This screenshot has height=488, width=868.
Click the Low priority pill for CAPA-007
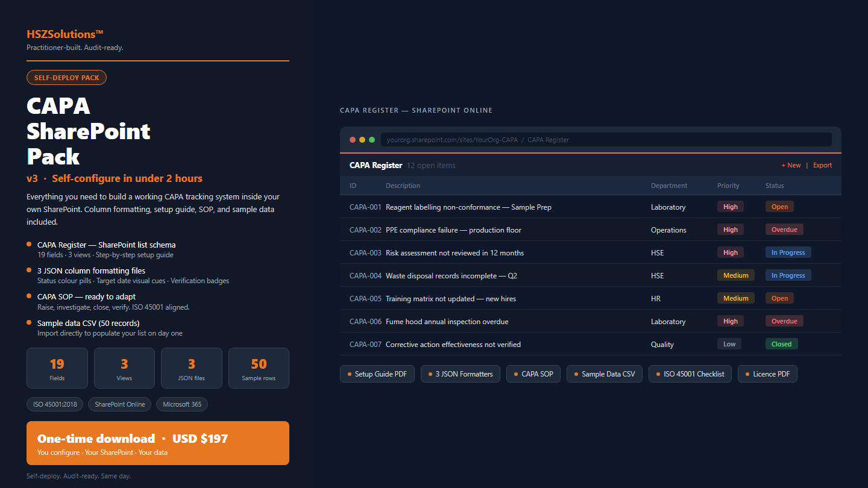(729, 344)
